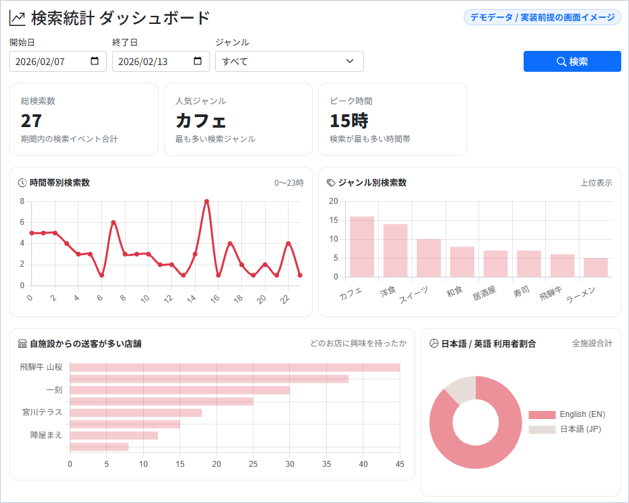629x503 pixels.
Task: Toggle the English (EN) legend entry
Action: tap(568, 414)
